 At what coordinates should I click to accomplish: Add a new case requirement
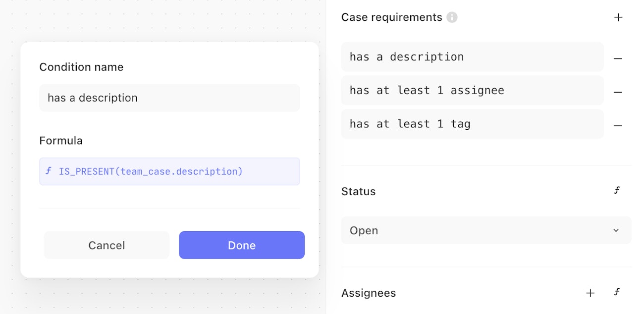618,17
